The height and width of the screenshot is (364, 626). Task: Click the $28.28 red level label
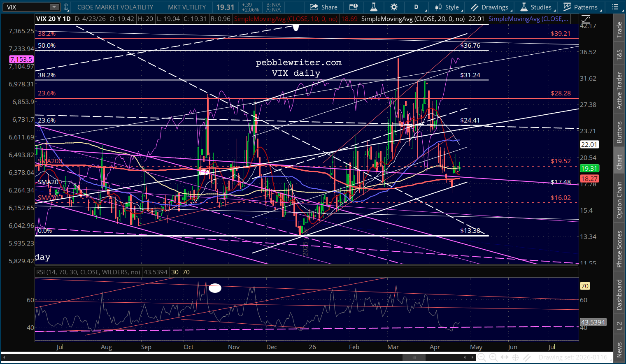(x=561, y=93)
